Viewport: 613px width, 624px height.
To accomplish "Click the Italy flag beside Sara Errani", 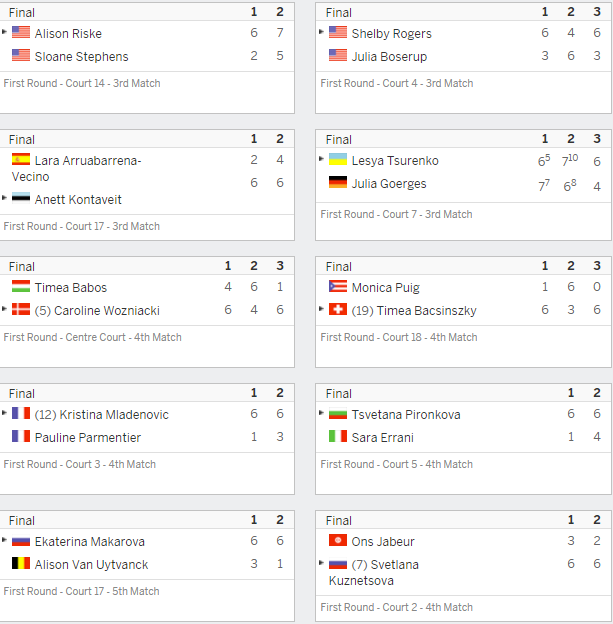I will 338,436.
